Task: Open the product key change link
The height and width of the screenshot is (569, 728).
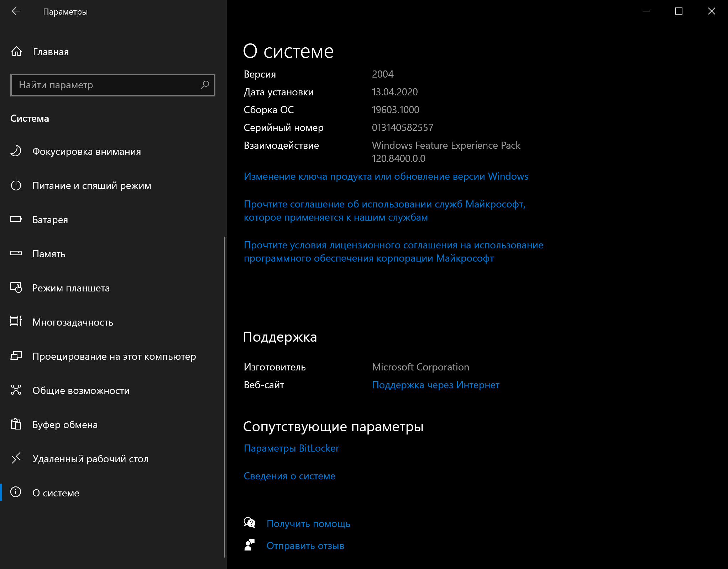Action: [386, 177]
